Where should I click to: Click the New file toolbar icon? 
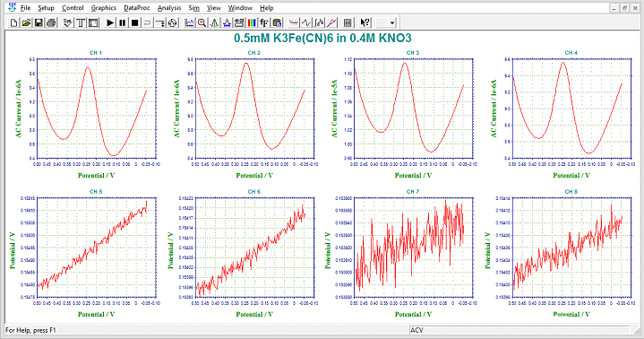[x=14, y=22]
